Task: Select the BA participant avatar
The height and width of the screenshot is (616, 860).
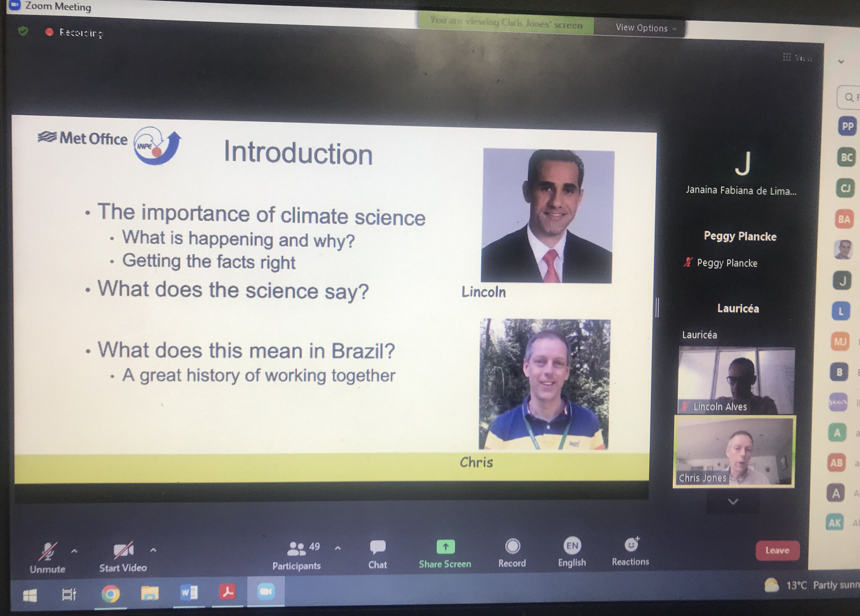Action: [x=844, y=219]
